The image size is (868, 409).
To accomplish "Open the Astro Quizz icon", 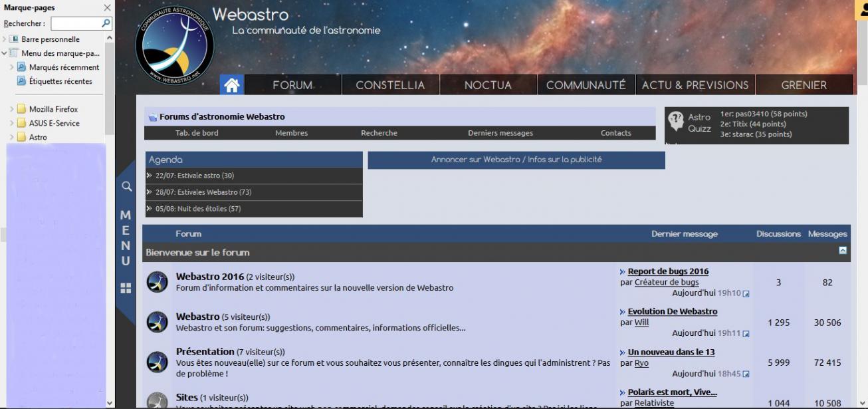I will click(675, 122).
